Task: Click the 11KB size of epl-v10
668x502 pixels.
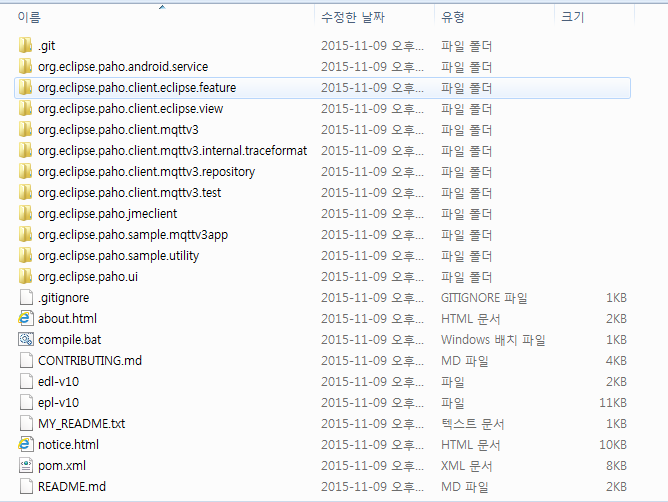Action: point(613,402)
